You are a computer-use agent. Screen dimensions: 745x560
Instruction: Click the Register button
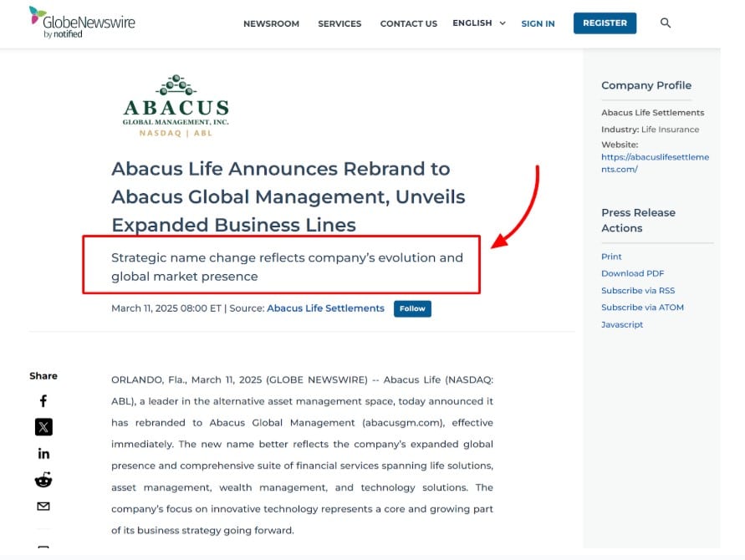tap(605, 23)
